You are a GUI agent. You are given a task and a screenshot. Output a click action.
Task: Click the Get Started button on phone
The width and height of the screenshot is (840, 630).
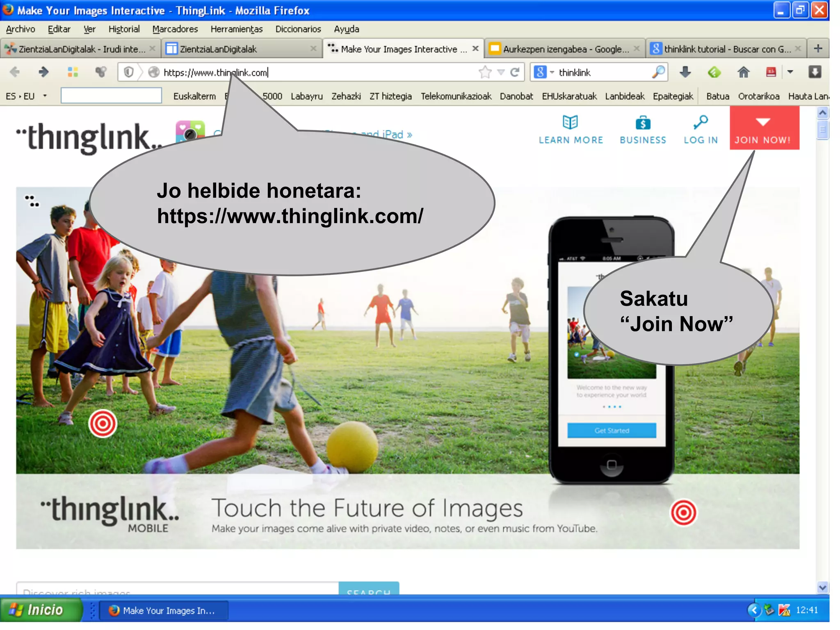coord(612,430)
